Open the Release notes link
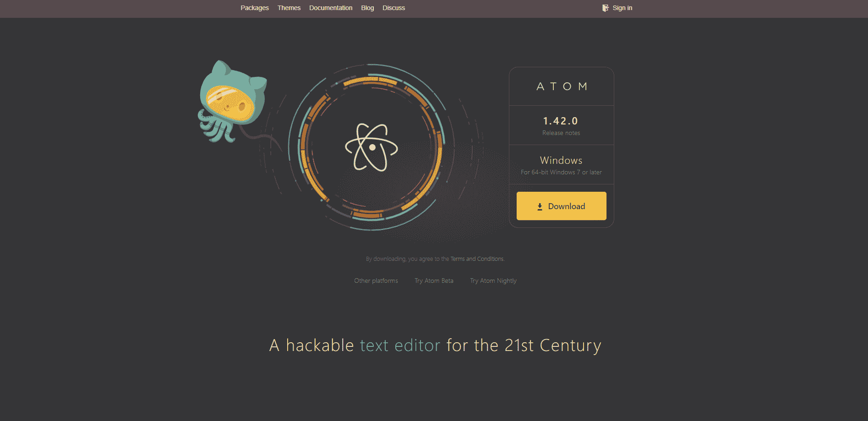 click(x=561, y=133)
